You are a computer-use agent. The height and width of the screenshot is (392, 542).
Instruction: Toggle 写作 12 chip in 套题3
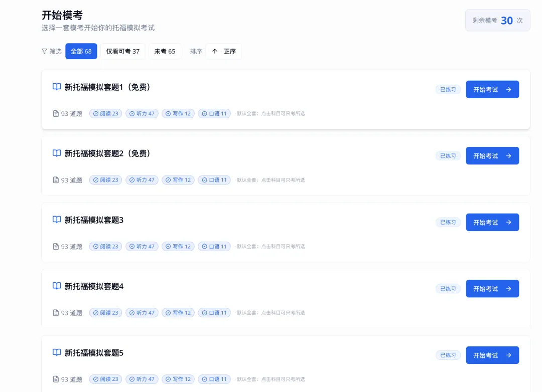tap(178, 246)
